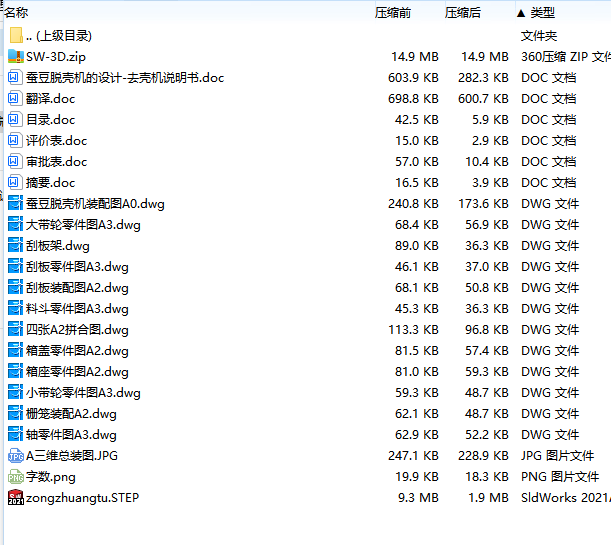Screen dimensions: 611x545
Task: Click the icon for 箱座零件图A2.dwg
Action: pyautogui.click(x=16, y=372)
